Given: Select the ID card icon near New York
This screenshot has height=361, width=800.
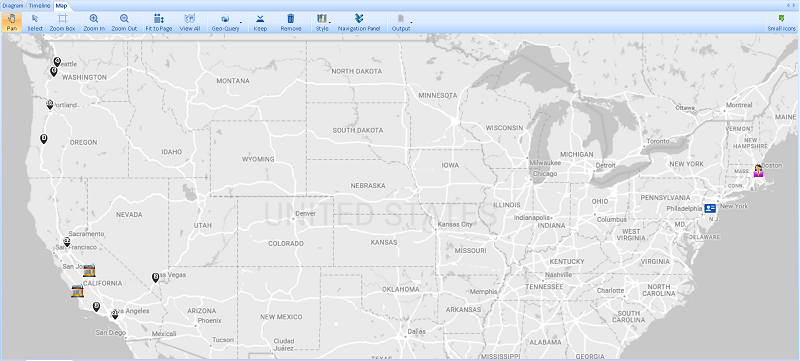Looking at the screenshot, I should pyautogui.click(x=710, y=208).
